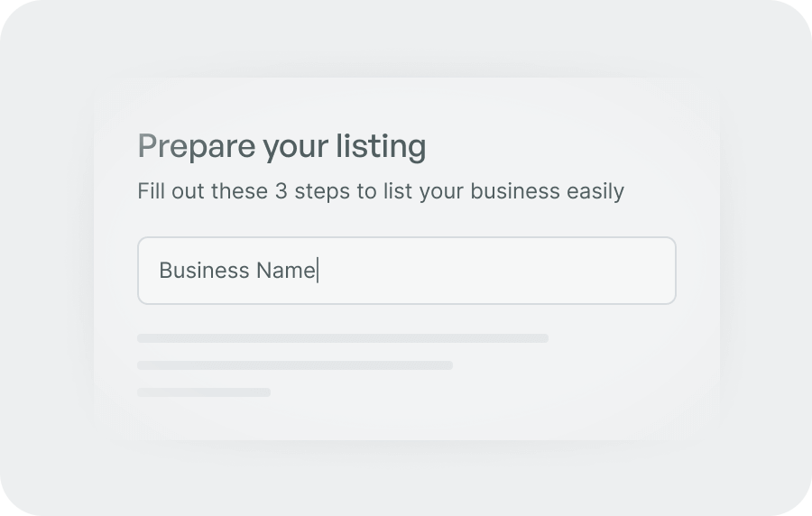Place cursor after "Name" in the input
This screenshot has height=516, width=812.
tap(317, 271)
